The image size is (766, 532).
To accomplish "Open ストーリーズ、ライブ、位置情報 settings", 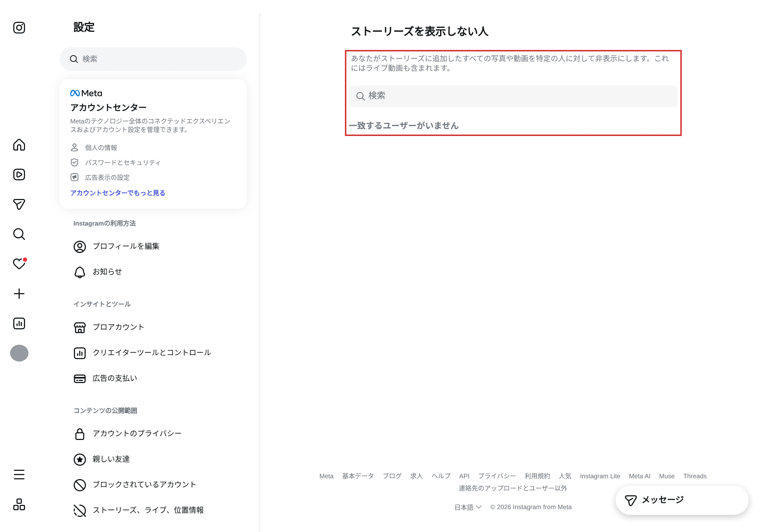I will pos(153,510).
